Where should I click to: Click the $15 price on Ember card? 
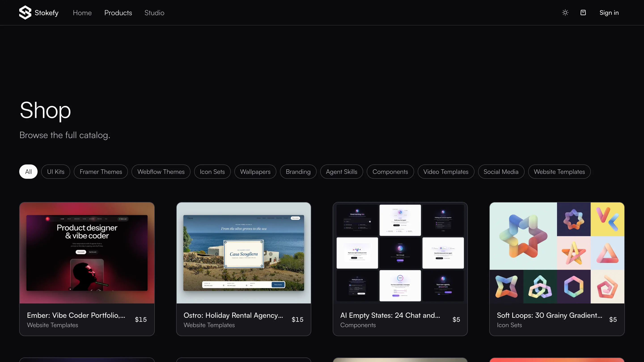(141, 320)
